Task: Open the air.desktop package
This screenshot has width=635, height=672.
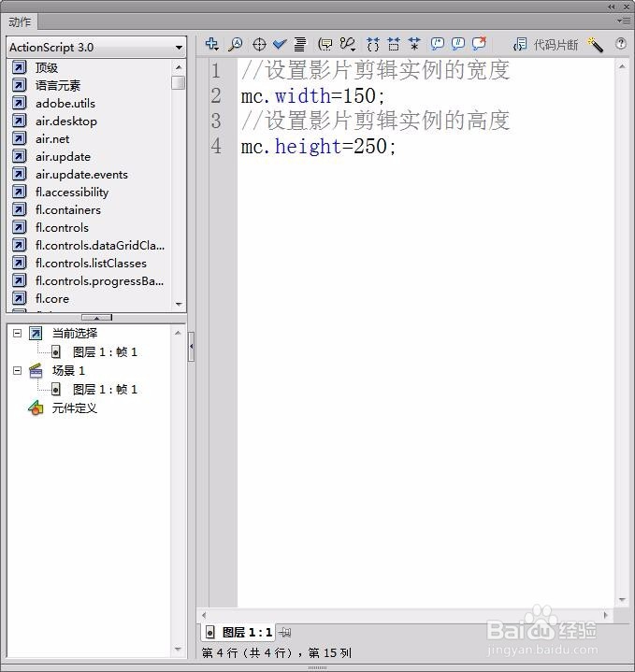Action: tap(66, 122)
